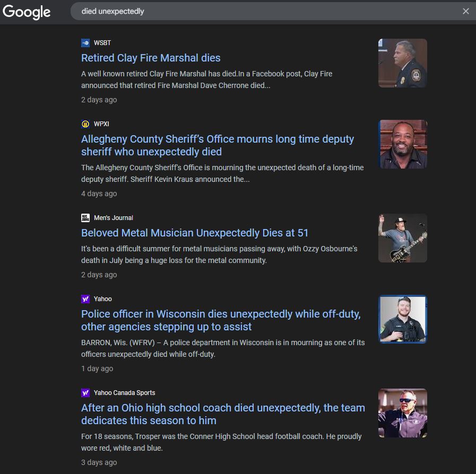Click the WPXI source name
The image size is (476, 474).
click(101, 124)
